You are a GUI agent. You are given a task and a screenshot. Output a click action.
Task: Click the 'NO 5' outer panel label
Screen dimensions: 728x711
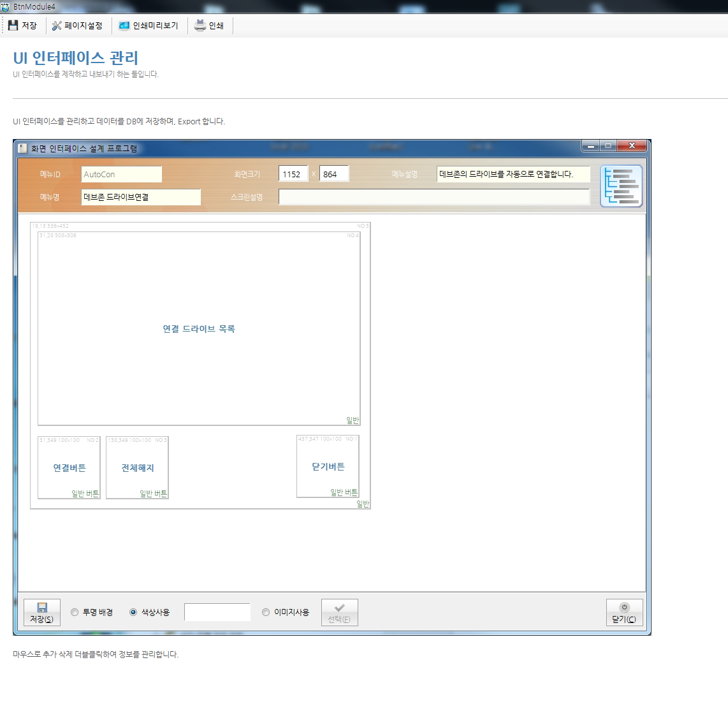click(363, 226)
